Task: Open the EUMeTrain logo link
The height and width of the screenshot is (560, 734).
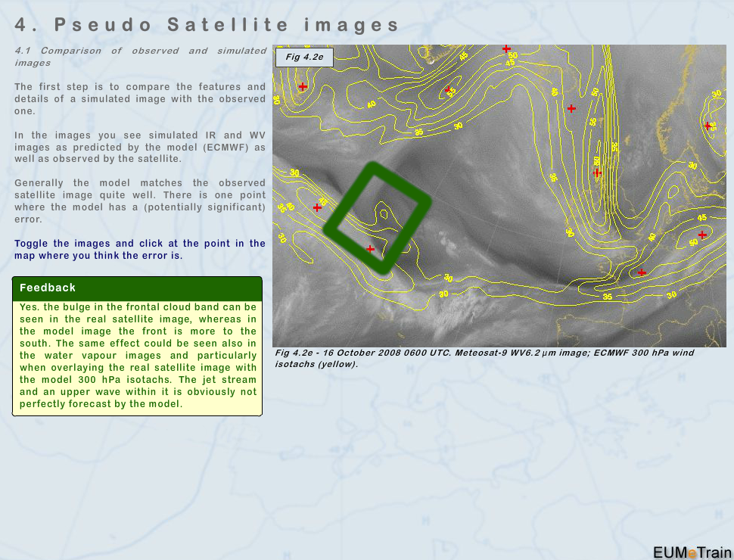Action: coord(692,552)
